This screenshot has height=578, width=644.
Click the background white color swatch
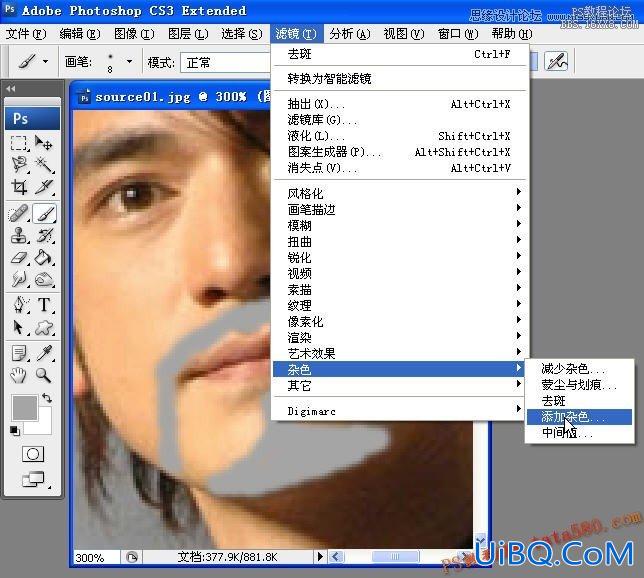(43, 426)
